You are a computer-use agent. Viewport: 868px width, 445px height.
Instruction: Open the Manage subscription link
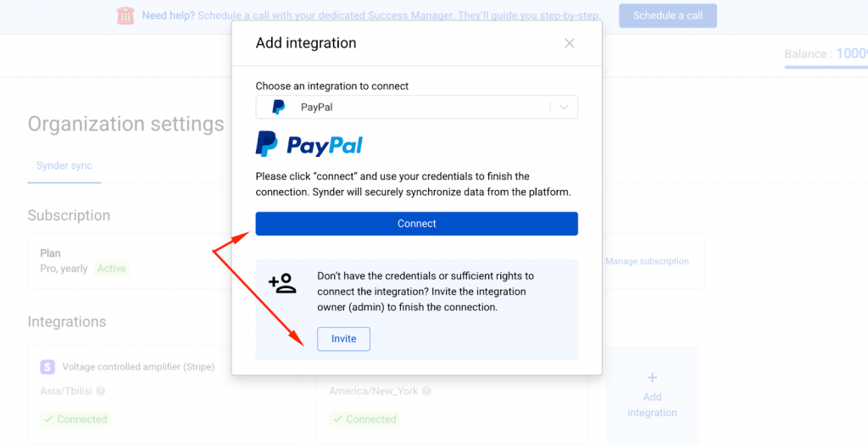coord(647,261)
